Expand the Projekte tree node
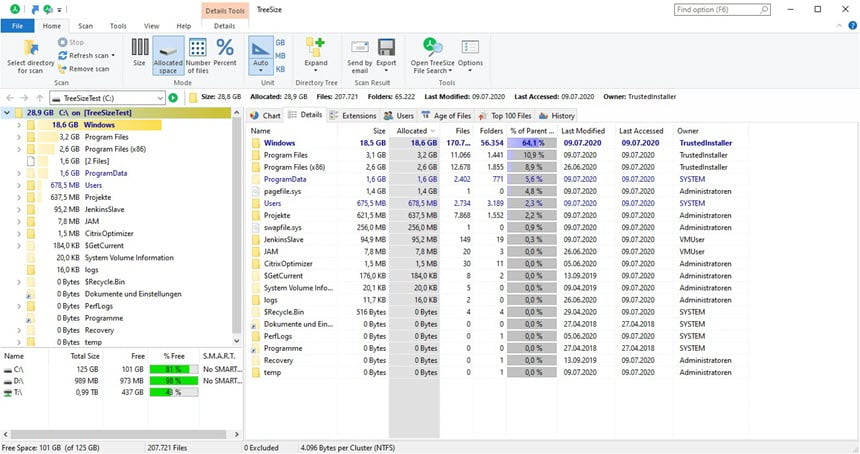The height and width of the screenshot is (454, 860). click(x=19, y=197)
